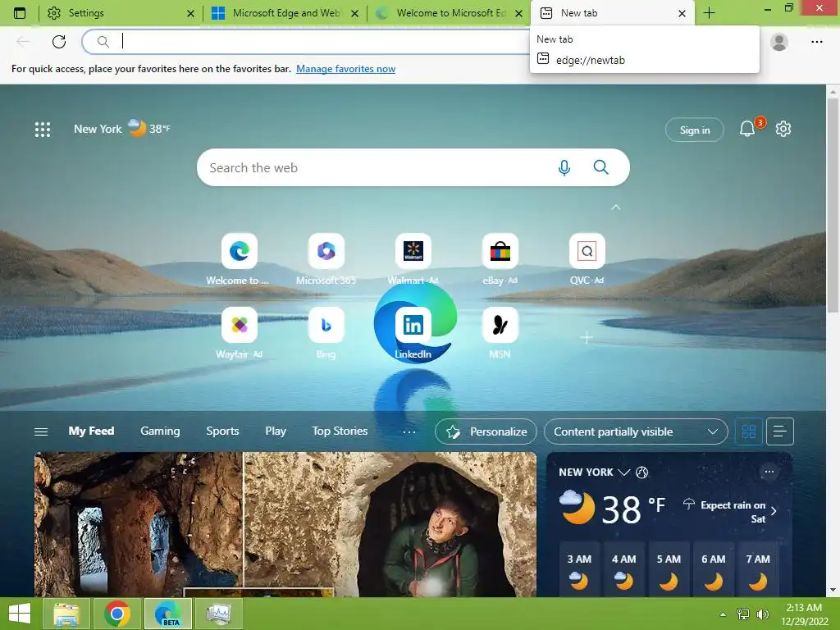Image resolution: width=840 pixels, height=630 pixels.
Task: Open the taskbar clock and date
Action: 804,614
